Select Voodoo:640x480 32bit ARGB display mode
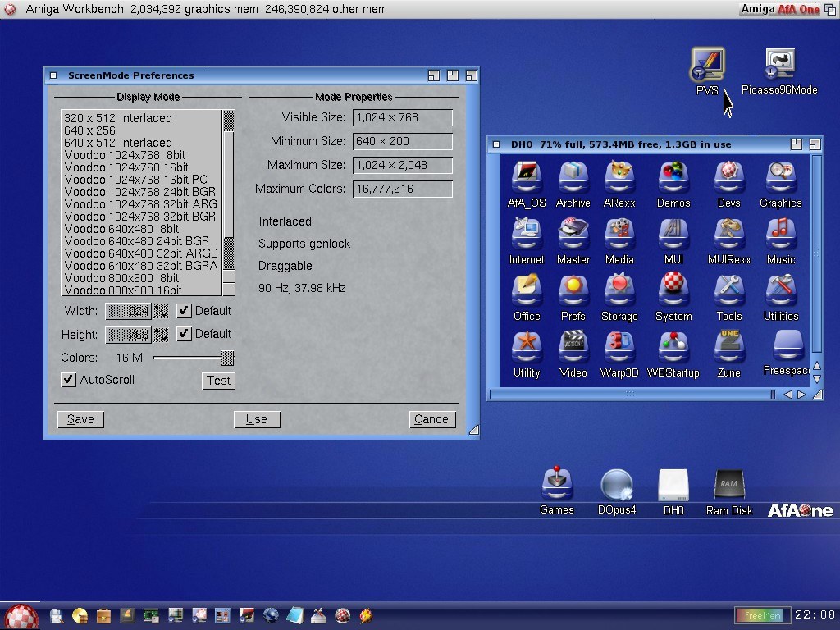This screenshot has height=630, width=840. 140,253
